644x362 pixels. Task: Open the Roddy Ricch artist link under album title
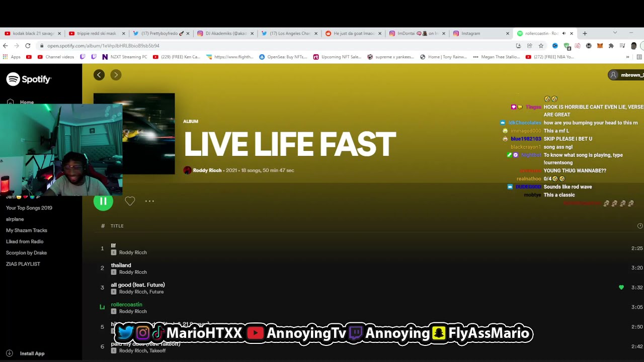coord(207,170)
